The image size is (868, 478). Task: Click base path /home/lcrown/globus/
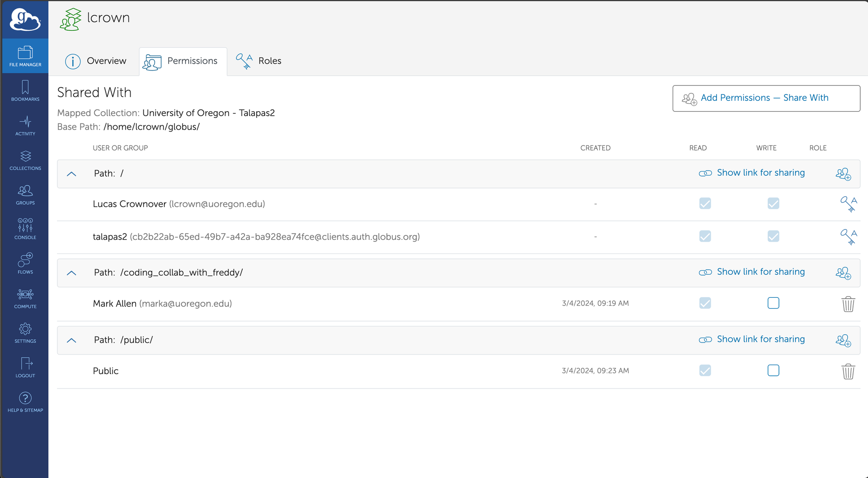[151, 127]
